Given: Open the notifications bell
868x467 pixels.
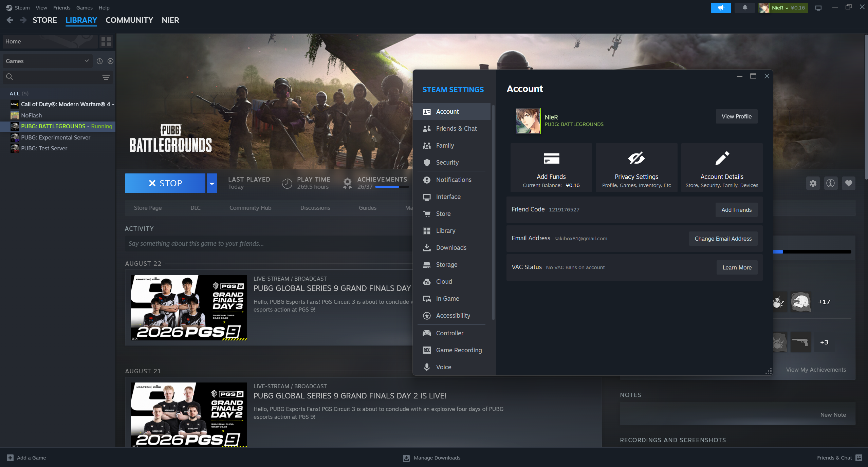Looking at the screenshot, I should (745, 7).
